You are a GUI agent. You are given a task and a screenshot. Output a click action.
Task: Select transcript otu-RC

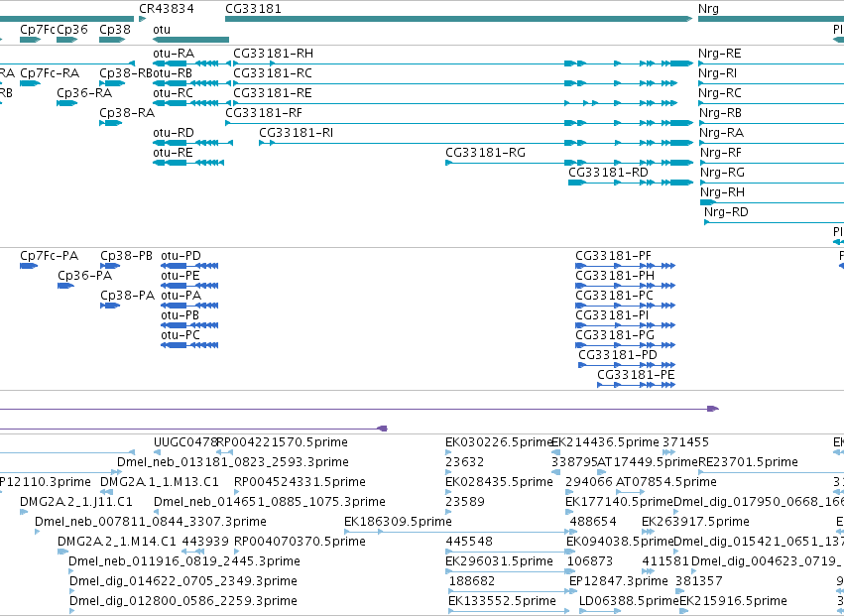tap(174, 93)
